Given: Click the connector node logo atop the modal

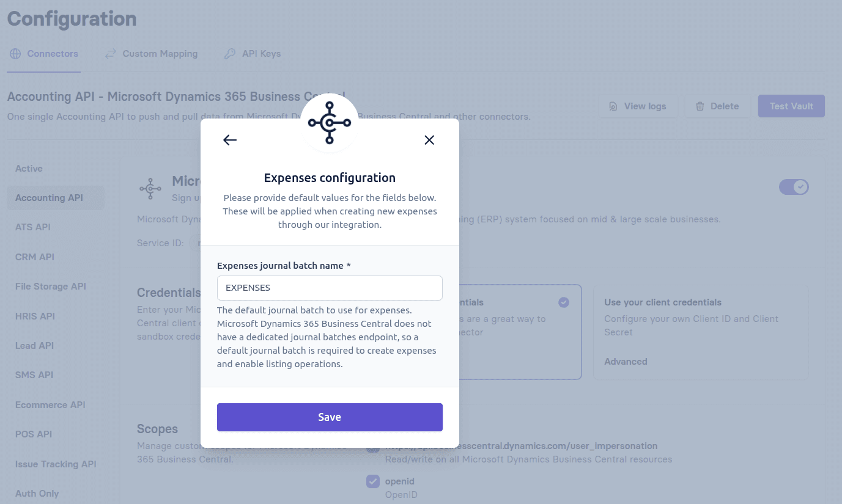Looking at the screenshot, I should pos(329,122).
